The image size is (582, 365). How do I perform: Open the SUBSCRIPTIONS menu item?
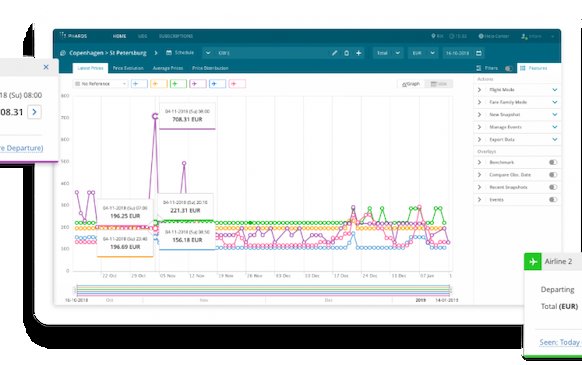(x=176, y=36)
